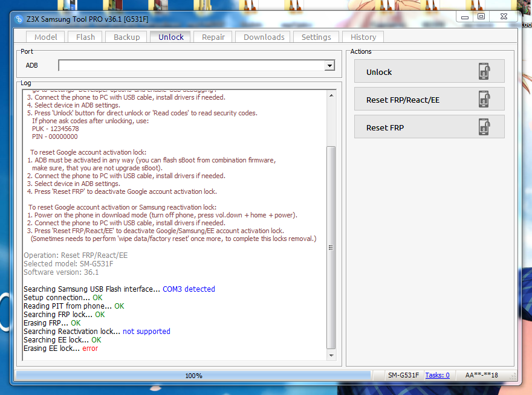Click the log scrollbar down arrow
The image size is (532, 395).
331,355
